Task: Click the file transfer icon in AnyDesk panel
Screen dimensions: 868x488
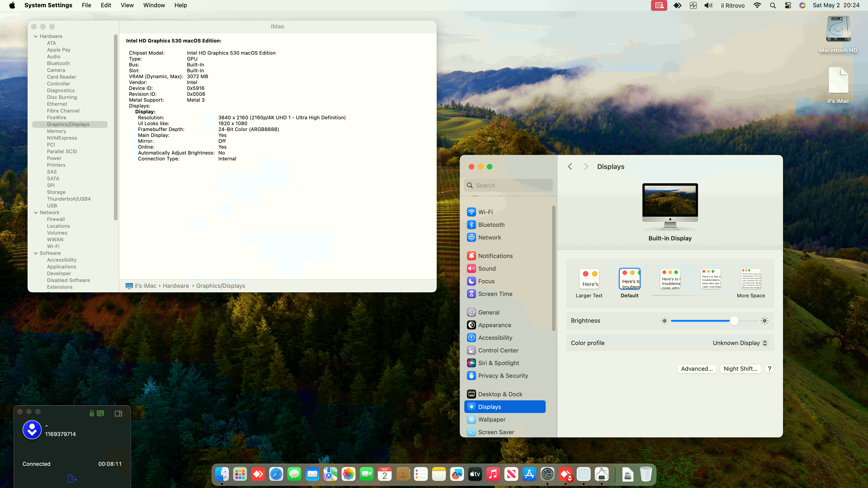Action: pos(72,479)
